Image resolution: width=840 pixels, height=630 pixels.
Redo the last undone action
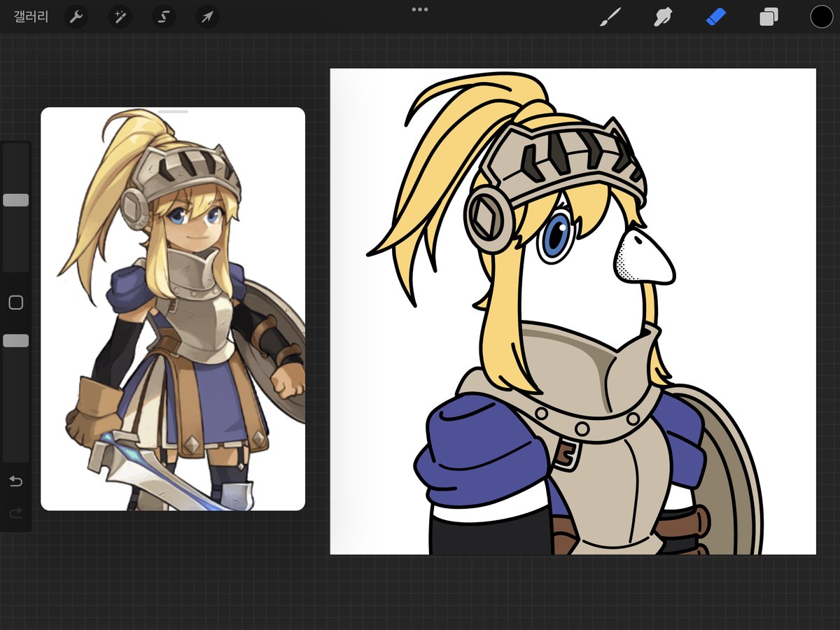pyautogui.click(x=15, y=513)
